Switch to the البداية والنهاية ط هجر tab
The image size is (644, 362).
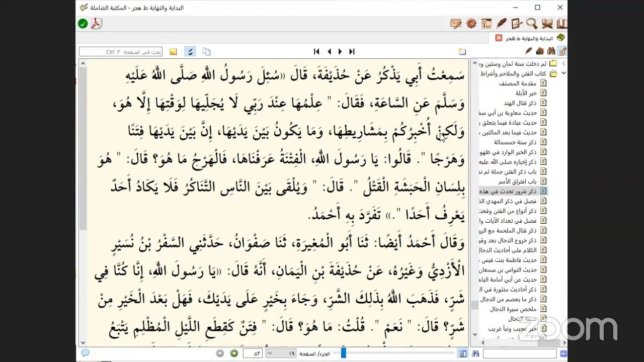[x=529, y=38]
